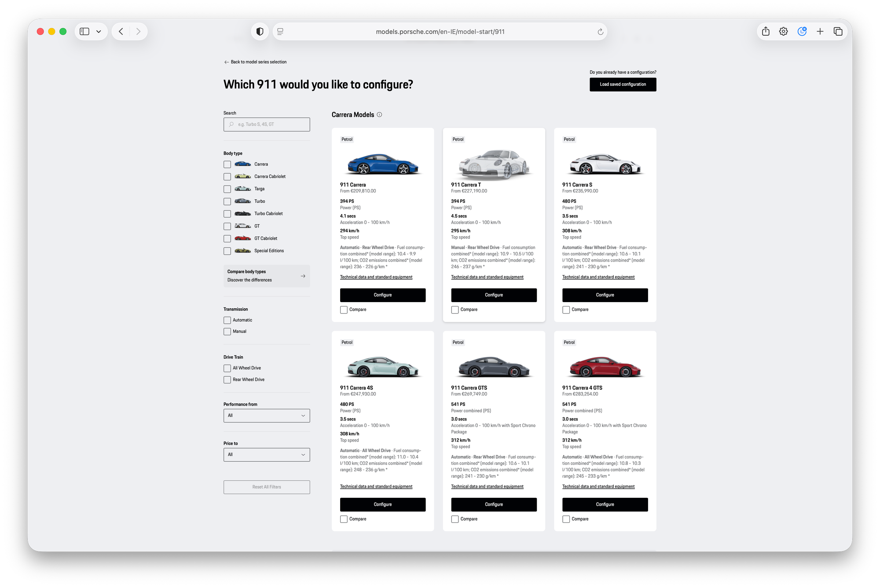Toggle the Safari sidebar icon
880x588 pixels.
[84, 32]
